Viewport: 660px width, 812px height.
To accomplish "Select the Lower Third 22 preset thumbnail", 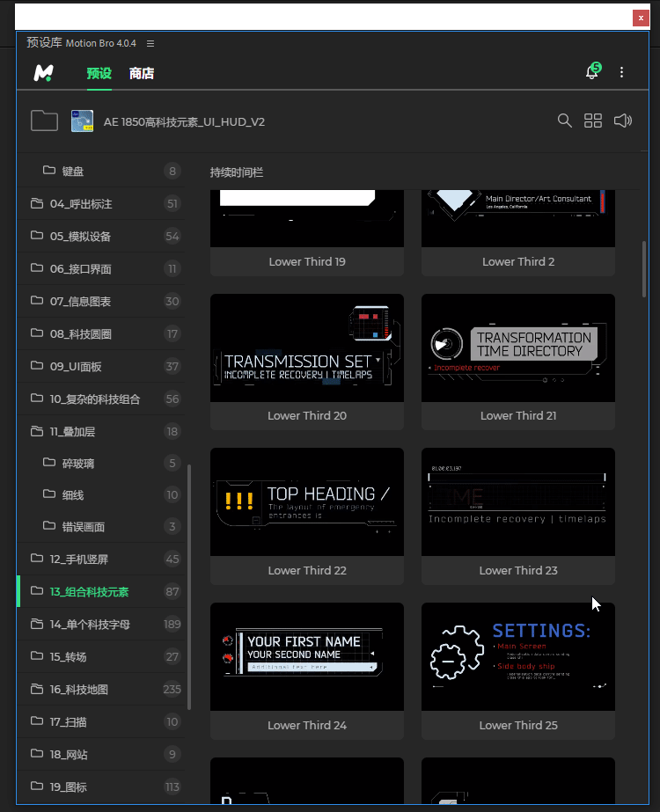I will (x=307, y=502).
